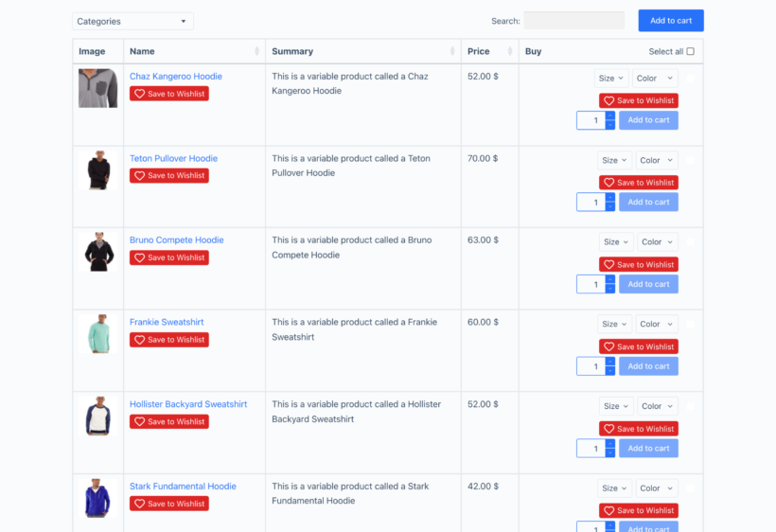Add Chaz Kangeroo Hoodie to cart

coord(648,120)
